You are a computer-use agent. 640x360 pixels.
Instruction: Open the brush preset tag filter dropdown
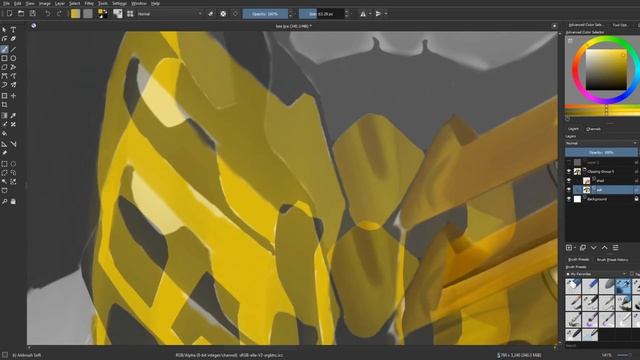(x=597, y=274)
